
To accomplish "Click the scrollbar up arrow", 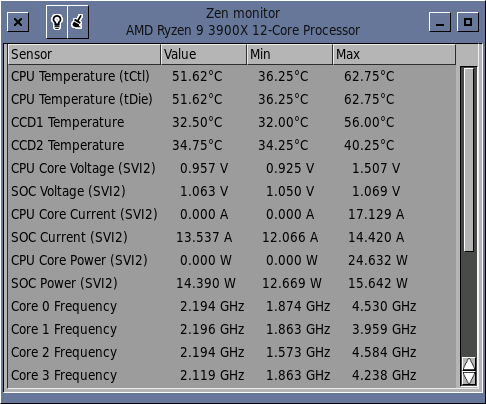I will tap(469, 364).
